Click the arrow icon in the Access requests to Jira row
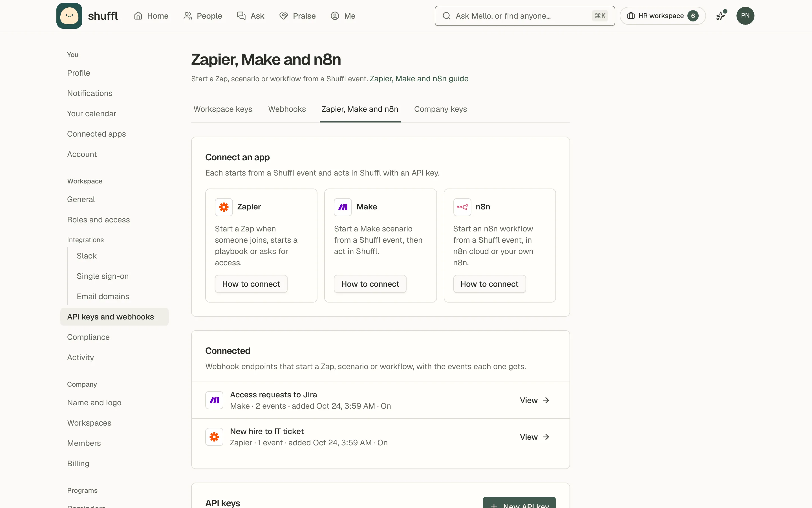Image resolution: width=812 pixels, height=508 pixels. pos(546,400)
